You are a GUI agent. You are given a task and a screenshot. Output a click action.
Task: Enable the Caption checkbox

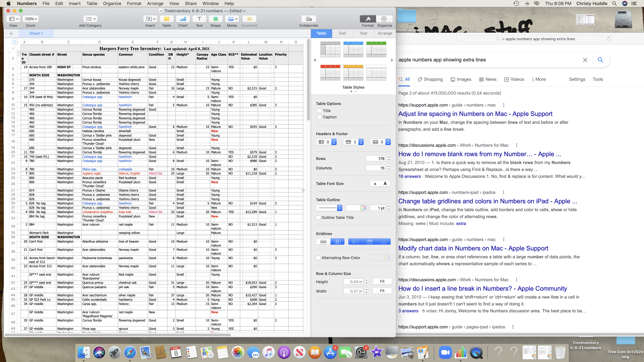[319, 117]
